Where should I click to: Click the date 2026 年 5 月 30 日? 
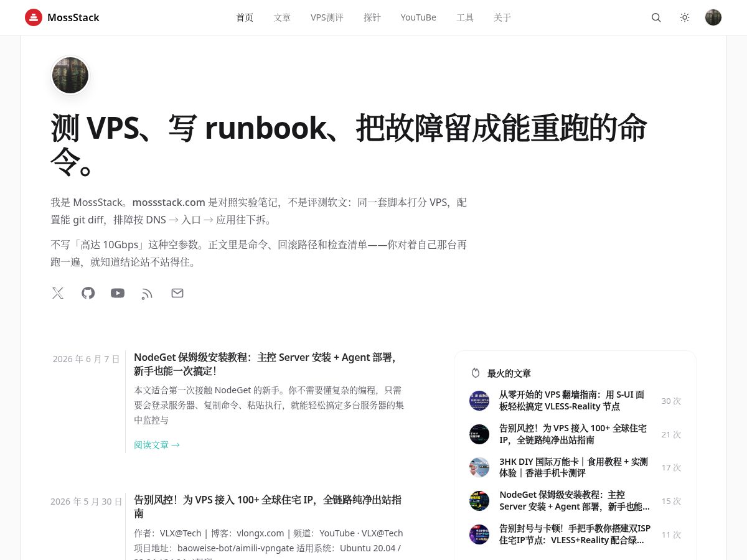click(x=86, y=502)
